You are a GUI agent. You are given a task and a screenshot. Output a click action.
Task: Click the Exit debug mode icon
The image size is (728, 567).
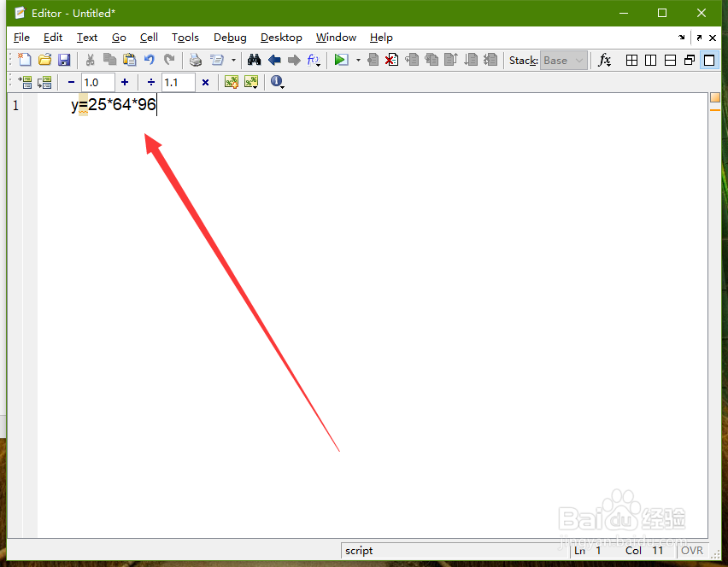[490, 60]
